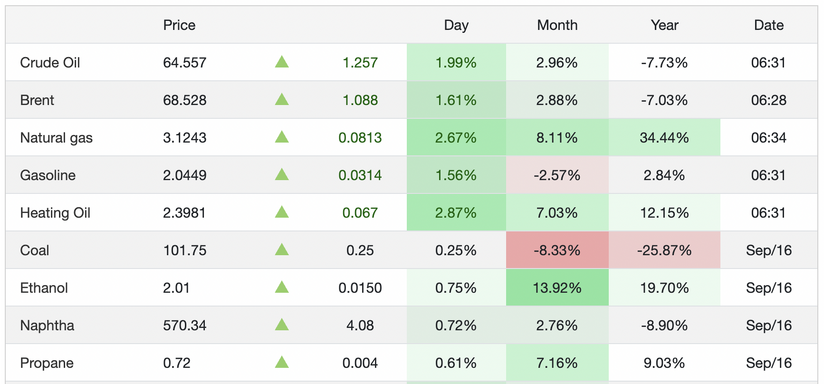Open the Crude Oil commodity link
Viewport: 825px width, 384px height.
(50, 63)
